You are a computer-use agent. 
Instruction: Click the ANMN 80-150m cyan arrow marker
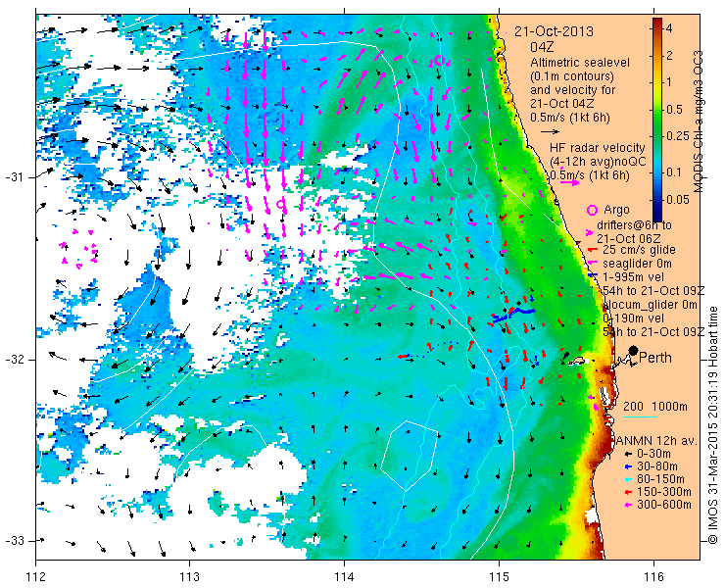point(628,479)
